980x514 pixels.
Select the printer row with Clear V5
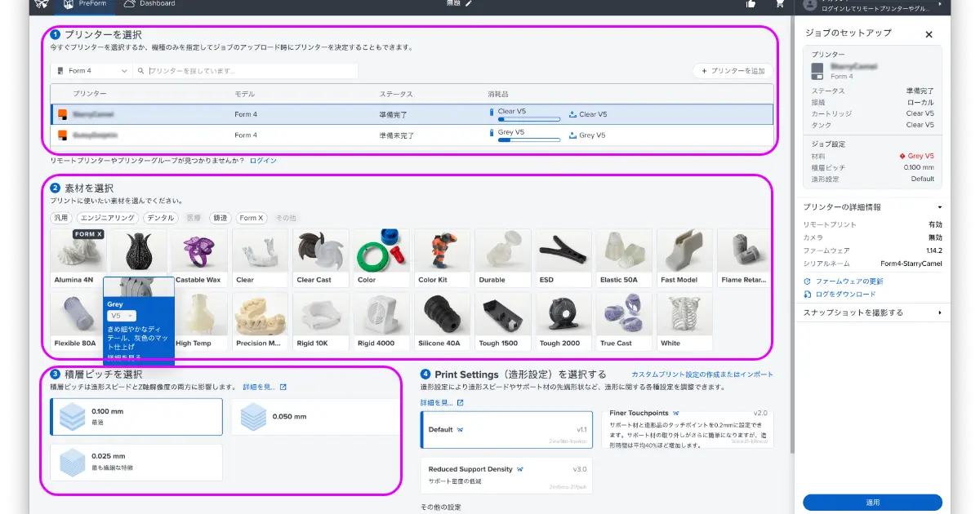(412, 114)
